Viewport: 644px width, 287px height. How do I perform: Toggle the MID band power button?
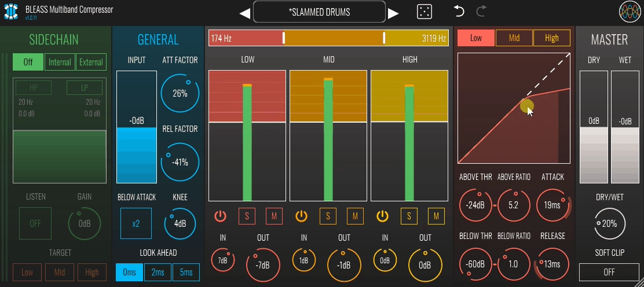point(302,216)
